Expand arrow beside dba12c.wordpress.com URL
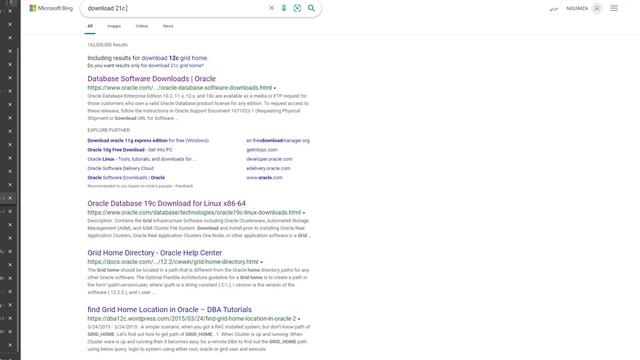The height and width of the screenshot is (360, 640). (x=299, y=319)
